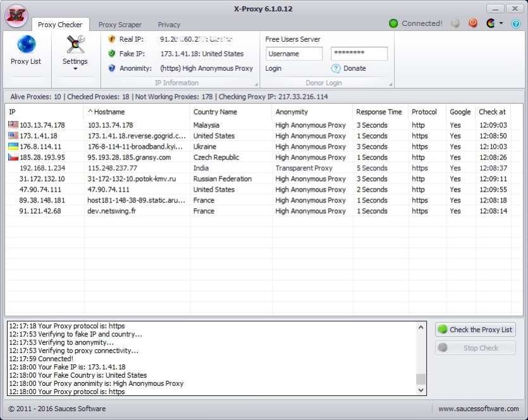Viewport: 528px width, 420px height.
Task: Sort by Google column header
Action: [x=460, y=112]
